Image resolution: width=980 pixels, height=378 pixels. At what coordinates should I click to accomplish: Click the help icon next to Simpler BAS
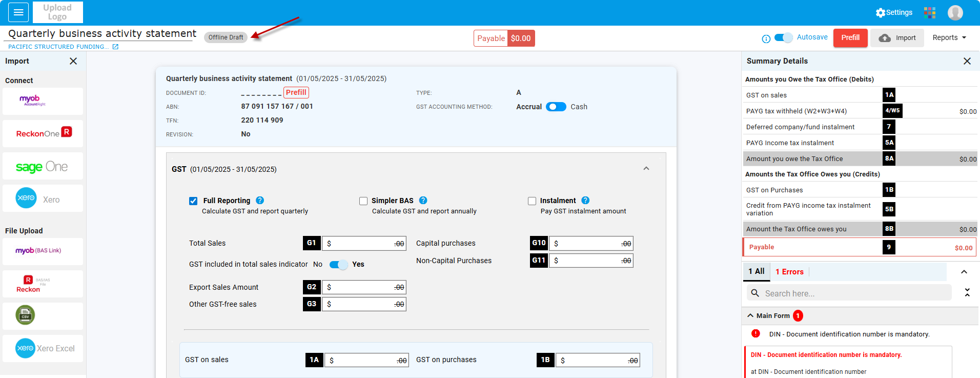tap(423, 201)
